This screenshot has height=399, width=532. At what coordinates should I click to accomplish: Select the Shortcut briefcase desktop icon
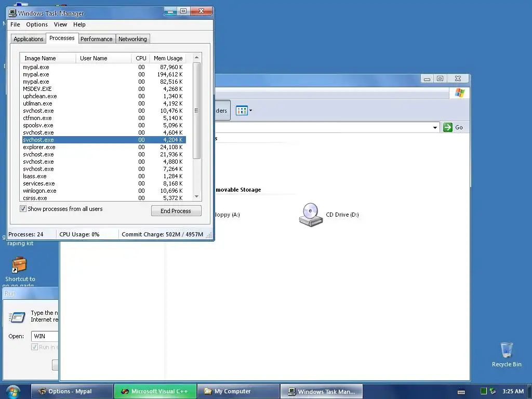click(x=19, y=264)
